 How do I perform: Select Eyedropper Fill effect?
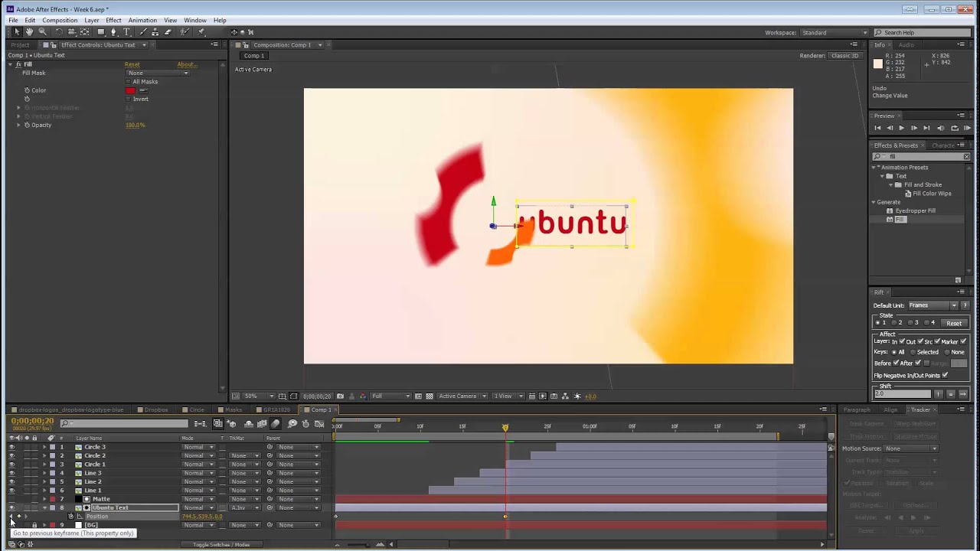coord(915,210)
